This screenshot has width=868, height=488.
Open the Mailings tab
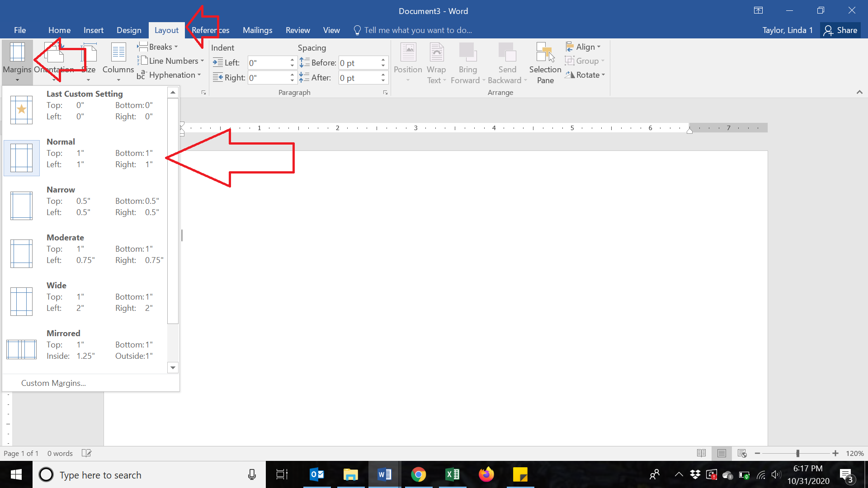pyautogui.click(x=257, y=30)
